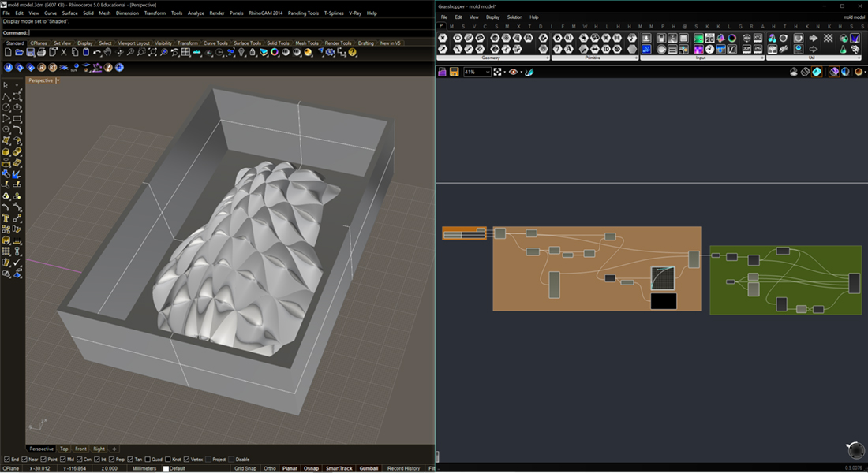This screenshot has height=473, width=868.
Task: Toggle the End osnap checkbox
Action: (7, 459)
